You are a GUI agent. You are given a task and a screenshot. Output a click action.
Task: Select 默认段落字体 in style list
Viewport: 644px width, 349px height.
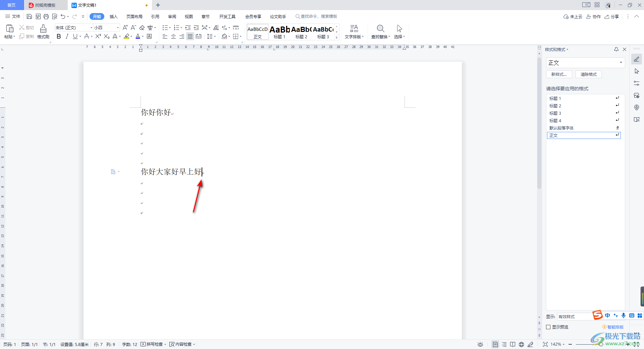[x=584, y=128]
